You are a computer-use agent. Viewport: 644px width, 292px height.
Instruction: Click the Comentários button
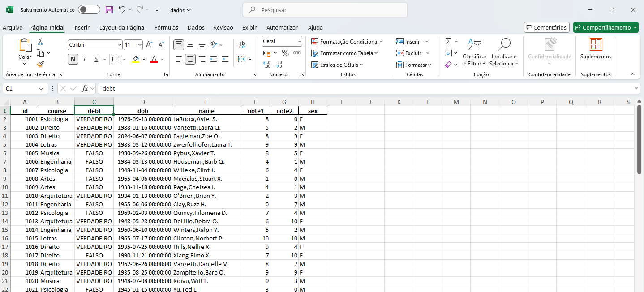[546, 27]
